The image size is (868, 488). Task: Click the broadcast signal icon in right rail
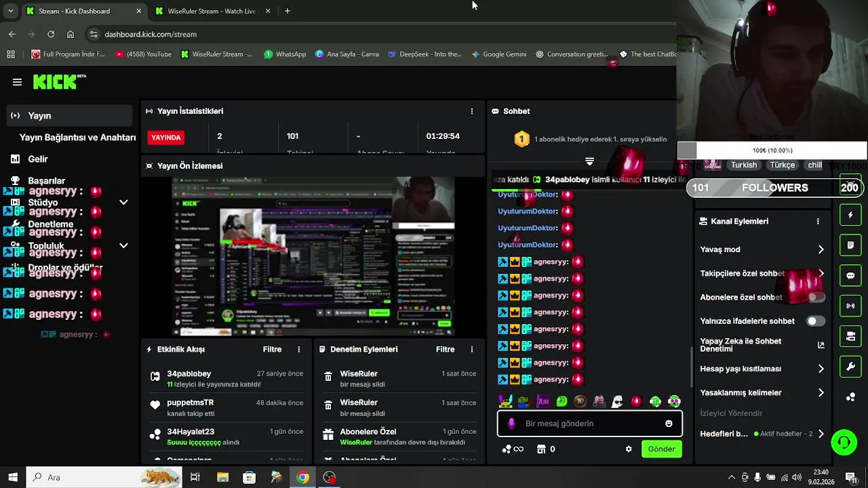850,306
